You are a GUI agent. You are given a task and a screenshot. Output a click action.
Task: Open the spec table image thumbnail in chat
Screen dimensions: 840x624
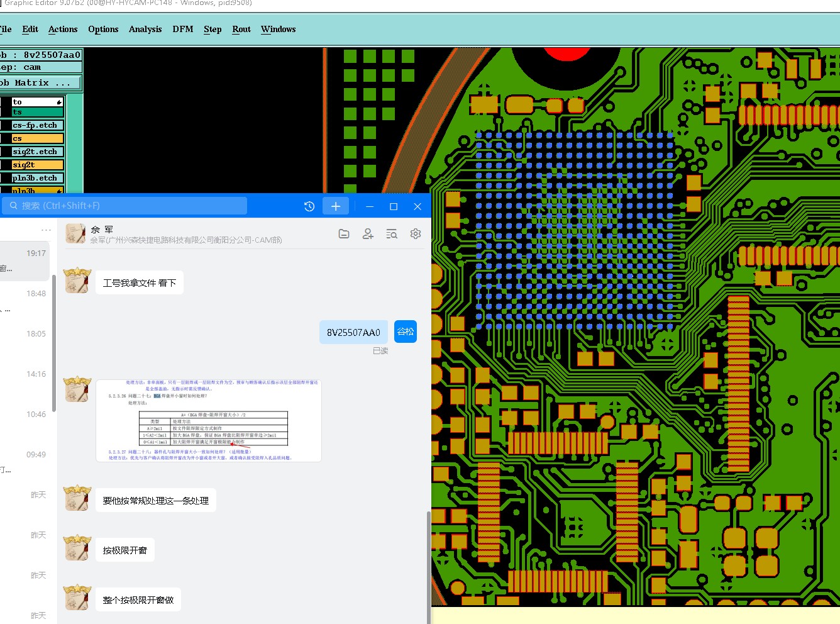pos(209,421)
